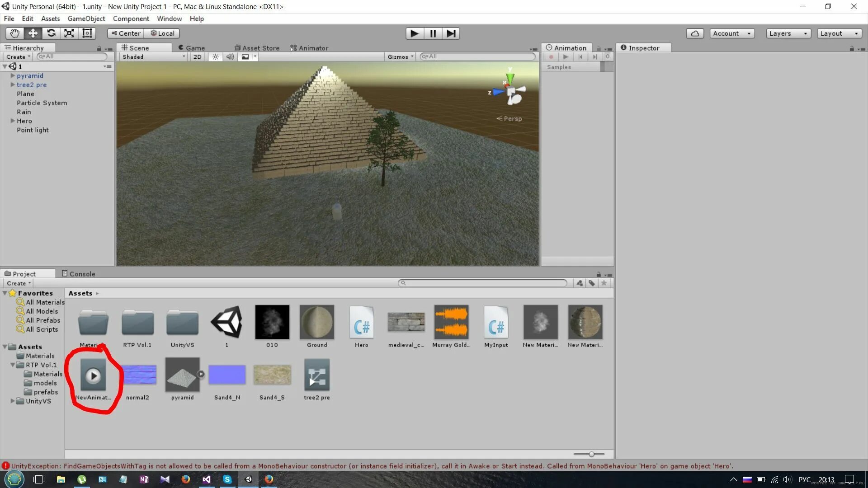
Task: Click the Step frame button
Action: tap(451, 33)
